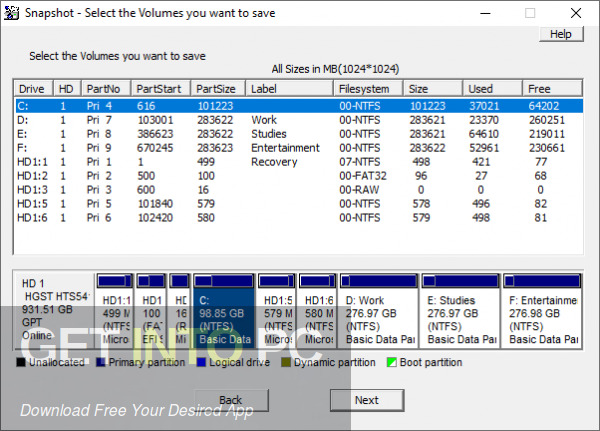Close the Snapshot window

coord(576,13)
